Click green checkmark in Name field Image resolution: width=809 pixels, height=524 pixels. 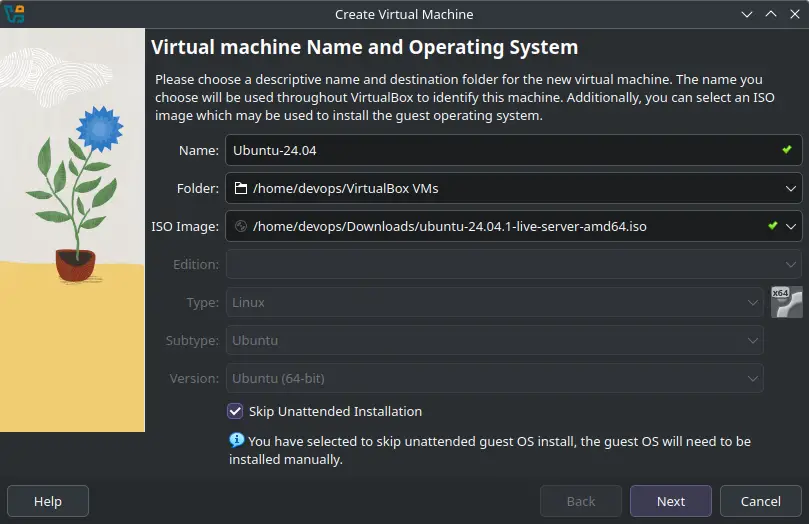(786, 150)
